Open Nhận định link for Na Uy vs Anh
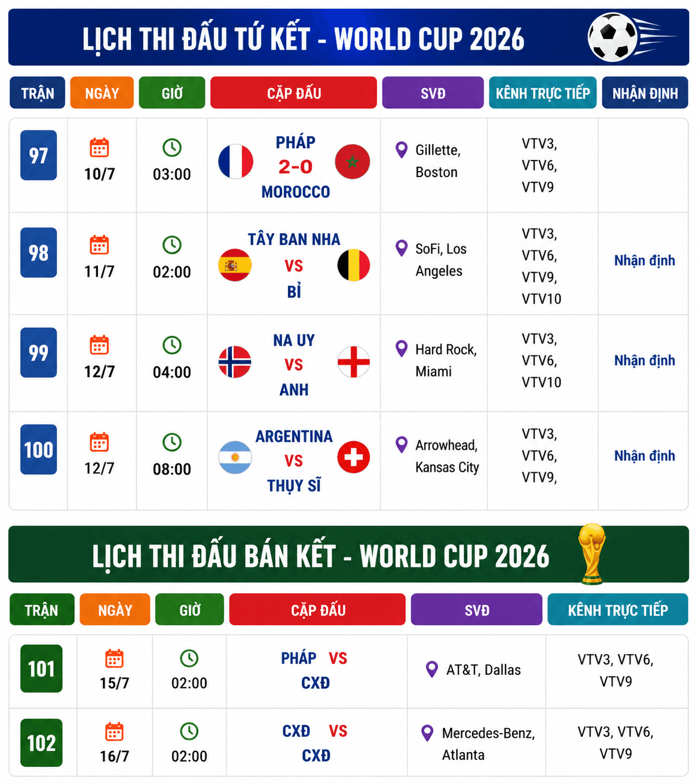Viewport: 698px width, 784px height. pyautogui.click(x=644, y=360)
